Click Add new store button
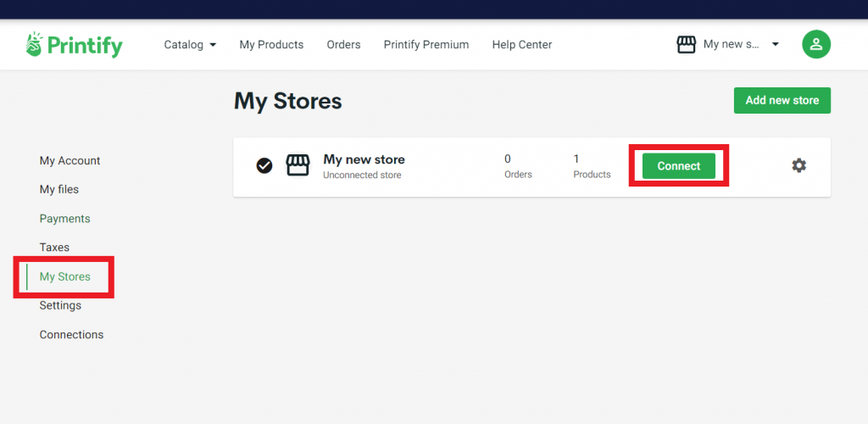The height and width of the screenshot is (424, 868). [x=782, y=100]
